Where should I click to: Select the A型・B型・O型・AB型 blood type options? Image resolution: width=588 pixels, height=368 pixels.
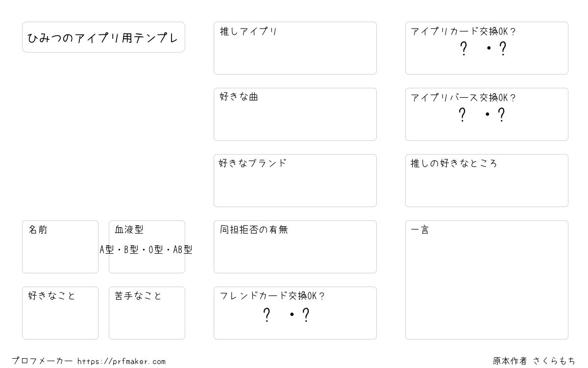[146, 250]
